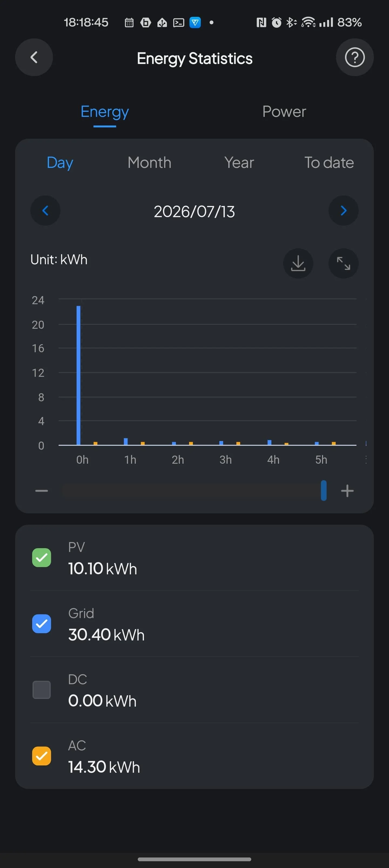This screenshot has width=389, height=868.
Task: Select the Year period tab
Action: [x=239, y=163]
